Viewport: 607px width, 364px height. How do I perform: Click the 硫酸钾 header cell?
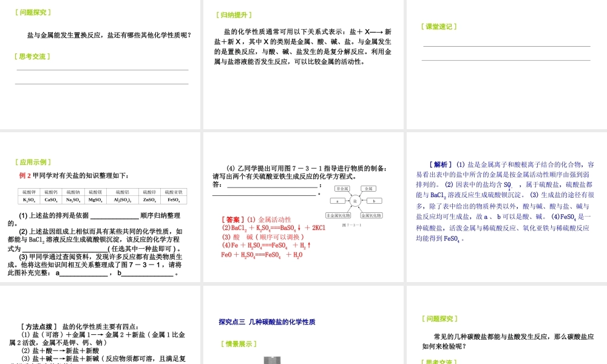[x=29, y=192]
